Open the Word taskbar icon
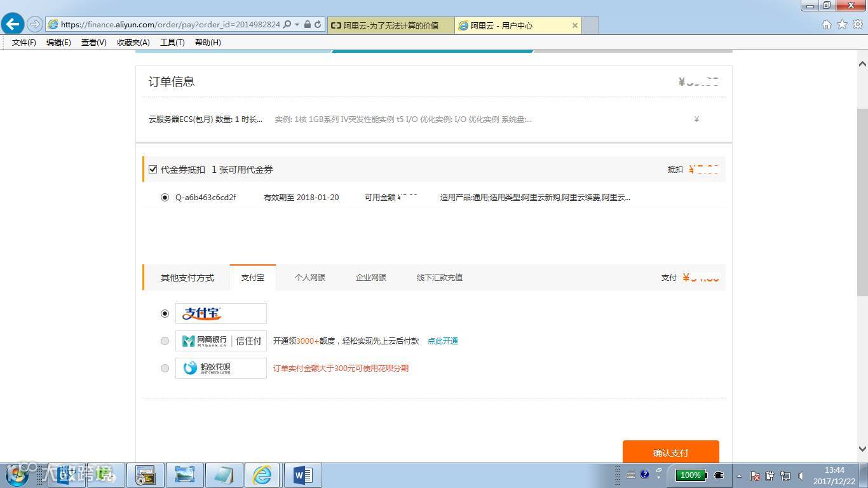The width and height of the screenshot is (868, 488). (302, 475)
